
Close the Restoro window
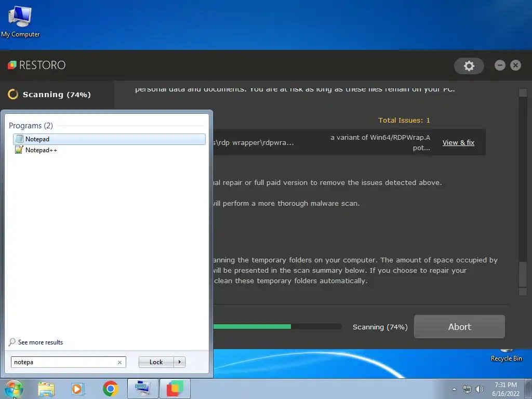pyautogui.click(x=515, y=65)
